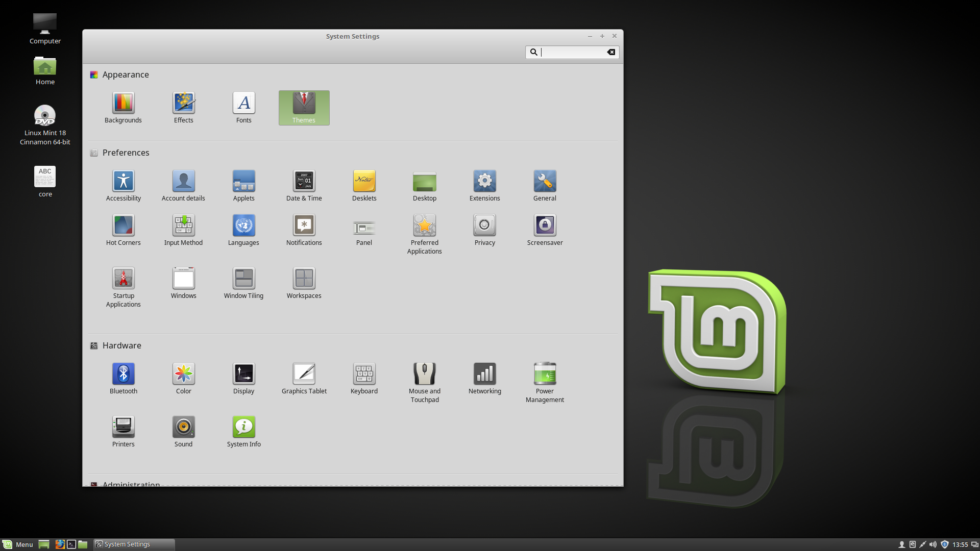This screenshot has height=551, width=980.
Task: Open Accessibility preferences
Action: pyautogui.click(x=123, y=186)
